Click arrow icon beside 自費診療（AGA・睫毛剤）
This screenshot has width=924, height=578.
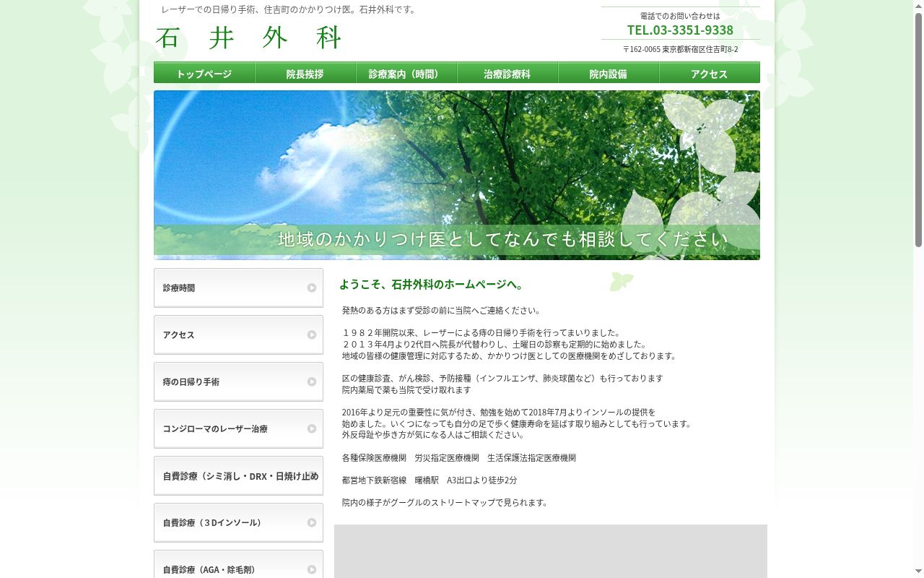click(x=312, y=569)
